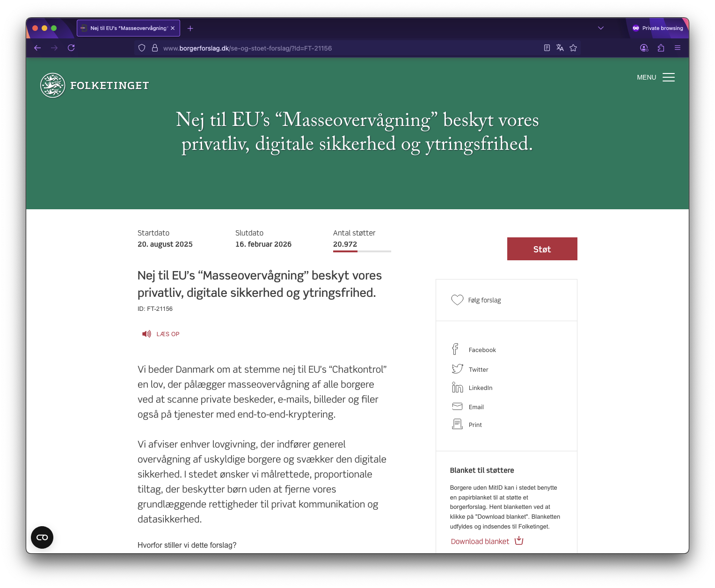
Task: Open Firefox application menu
Action: click(677, 48)
